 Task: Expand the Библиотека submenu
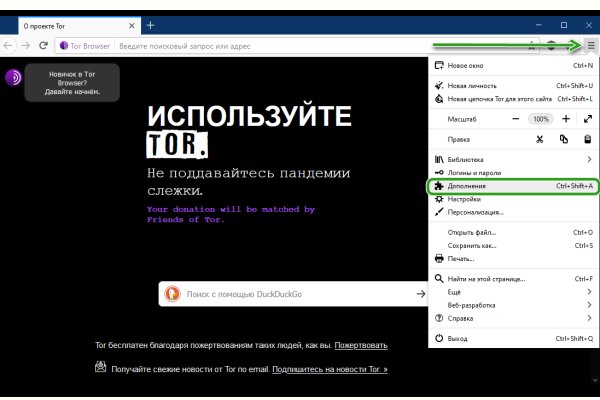tap(512, 160)
